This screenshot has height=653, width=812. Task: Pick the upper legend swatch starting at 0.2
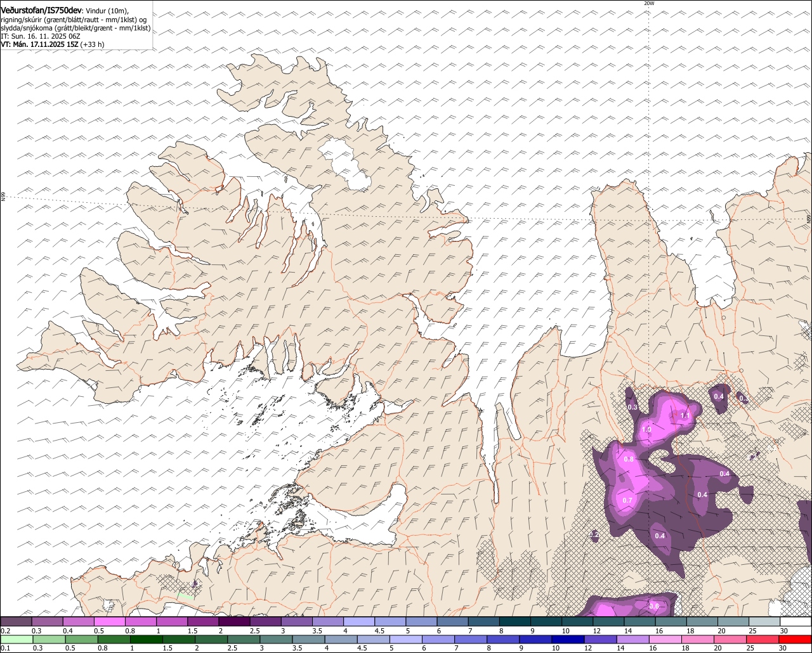coord(16,622)
